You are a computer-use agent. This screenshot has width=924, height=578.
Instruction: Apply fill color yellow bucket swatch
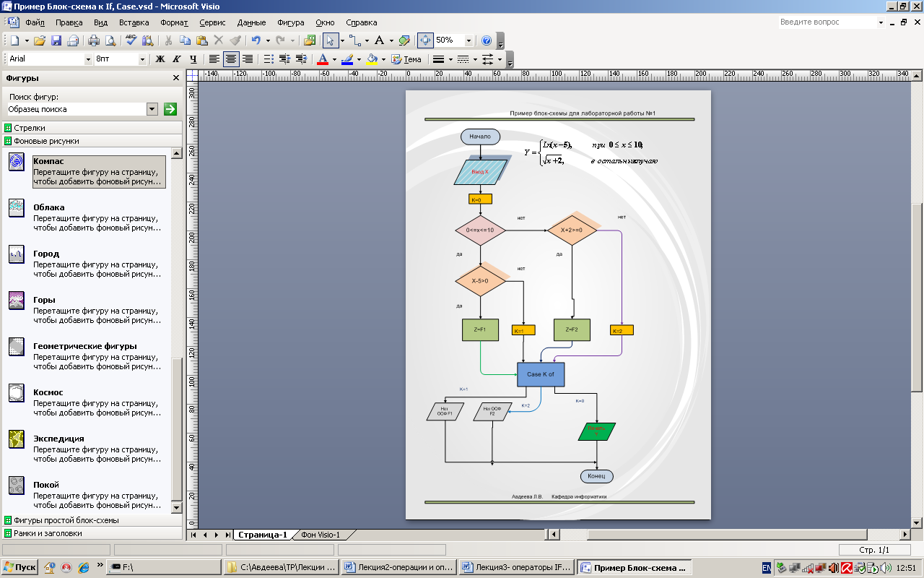coord(372,59)
